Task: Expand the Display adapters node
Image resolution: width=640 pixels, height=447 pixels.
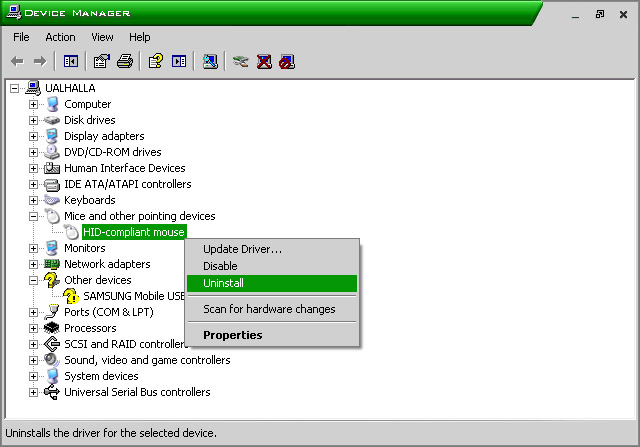Action: coord(34,136)
